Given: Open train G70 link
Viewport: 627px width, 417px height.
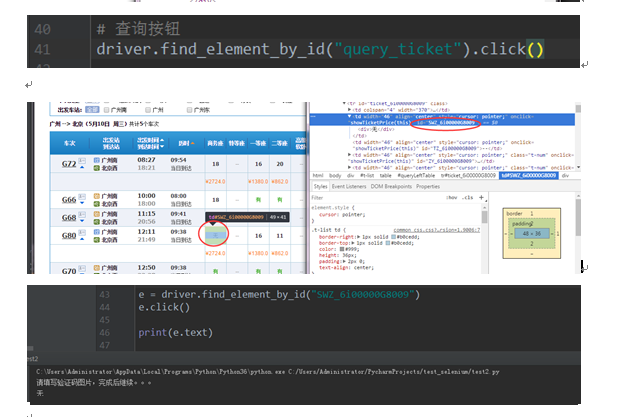Looking at the screenshot, I should pyautogui.click(x=69, y=271).
